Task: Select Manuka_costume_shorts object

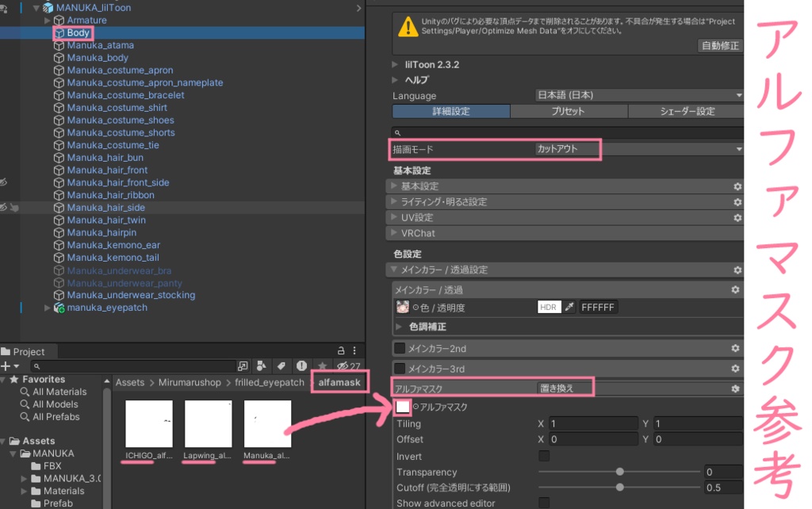Action: click(x=121, y=132)
